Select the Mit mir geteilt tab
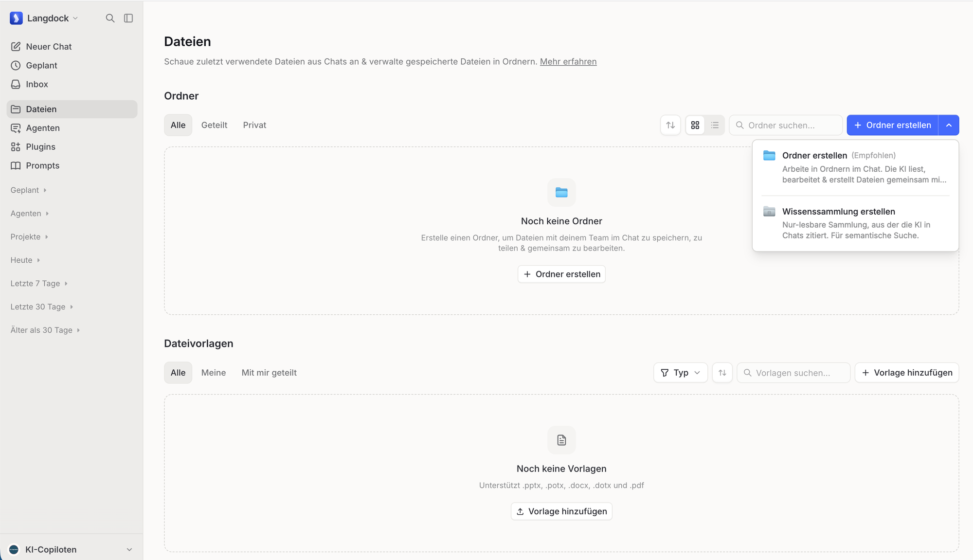973x560 pixels. point(269,373)
